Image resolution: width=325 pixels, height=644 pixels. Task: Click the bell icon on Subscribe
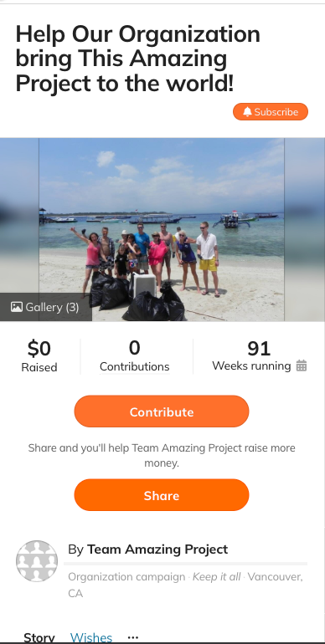click(x=247, y=112)
